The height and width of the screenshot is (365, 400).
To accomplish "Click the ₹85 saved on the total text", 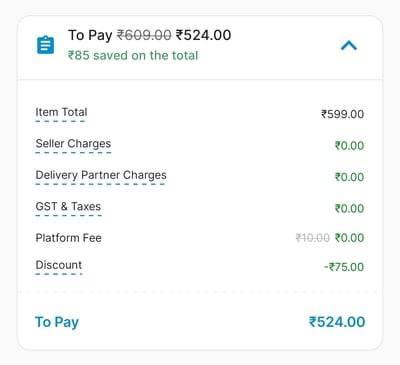I will point(133,55).
